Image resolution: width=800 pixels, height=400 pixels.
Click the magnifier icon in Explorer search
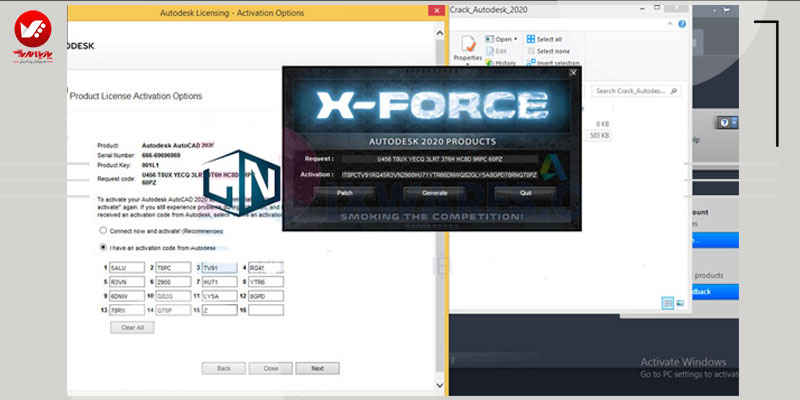[x=674, y=91]
